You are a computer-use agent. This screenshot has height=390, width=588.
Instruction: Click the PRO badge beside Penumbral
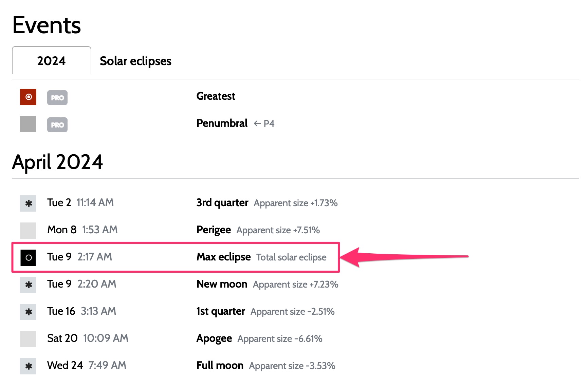point(57,125)
